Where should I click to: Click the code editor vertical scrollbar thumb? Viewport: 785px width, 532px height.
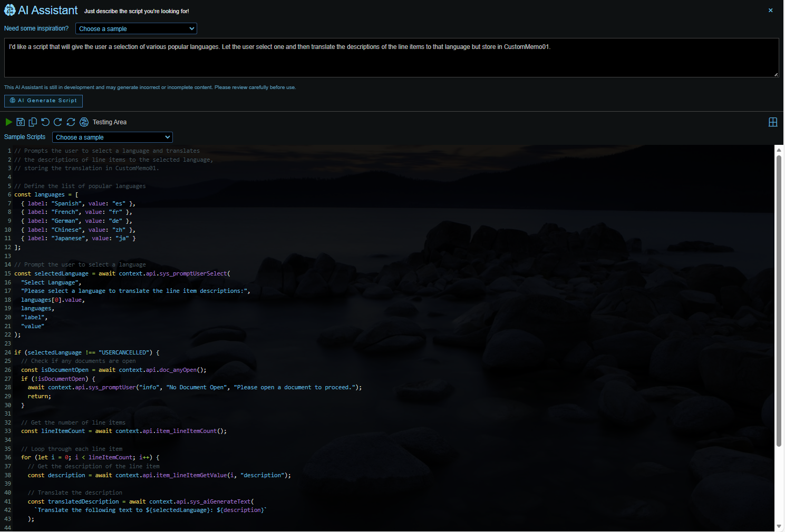(x=779, y=300)
